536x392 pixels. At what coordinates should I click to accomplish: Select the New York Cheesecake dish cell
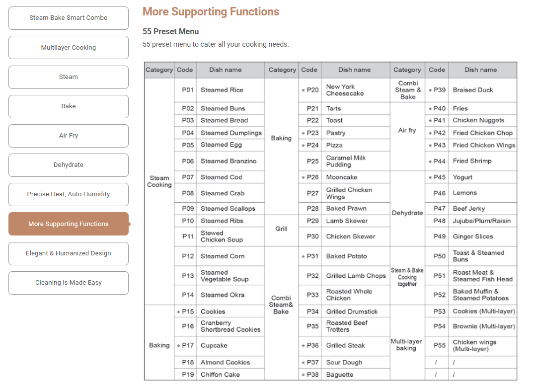click(345, 90)
